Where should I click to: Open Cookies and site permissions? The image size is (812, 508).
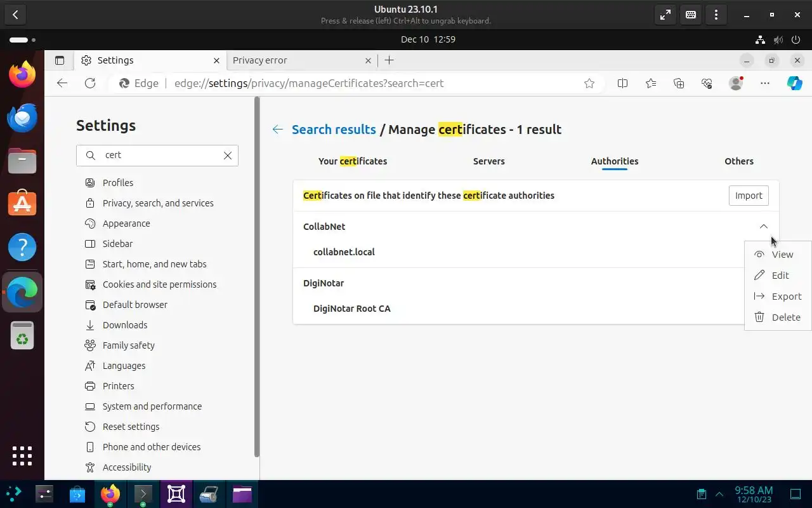pos(159,284)
